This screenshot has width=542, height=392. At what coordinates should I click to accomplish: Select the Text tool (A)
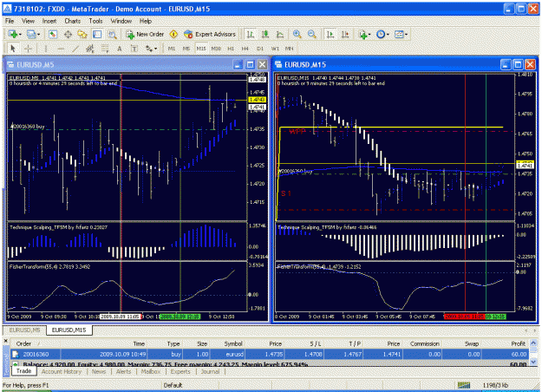tap(120, 49)
